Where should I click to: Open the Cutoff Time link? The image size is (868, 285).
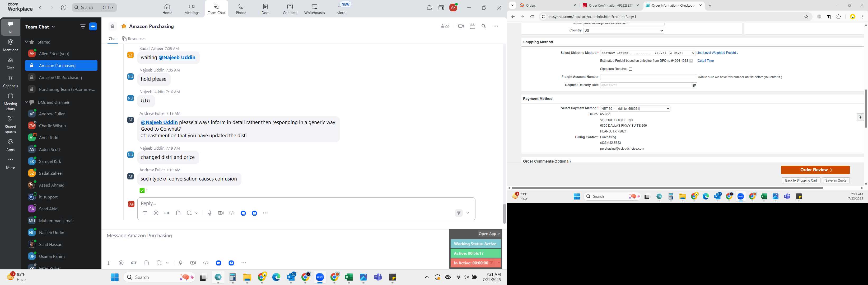pyautogui.click(x=706, y=61)
